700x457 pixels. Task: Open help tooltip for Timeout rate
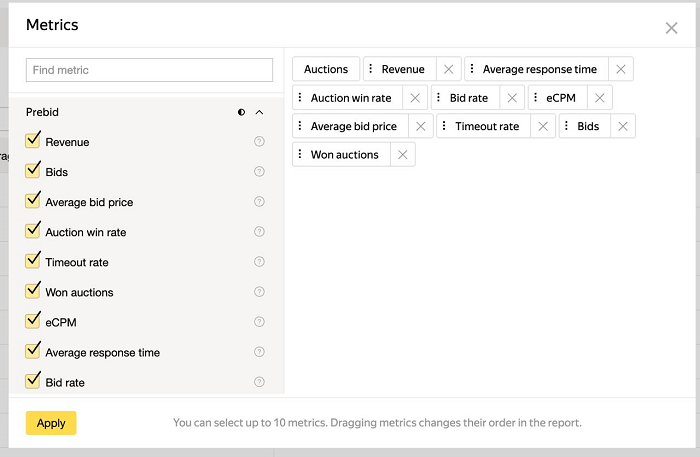[x=259, y=262]
